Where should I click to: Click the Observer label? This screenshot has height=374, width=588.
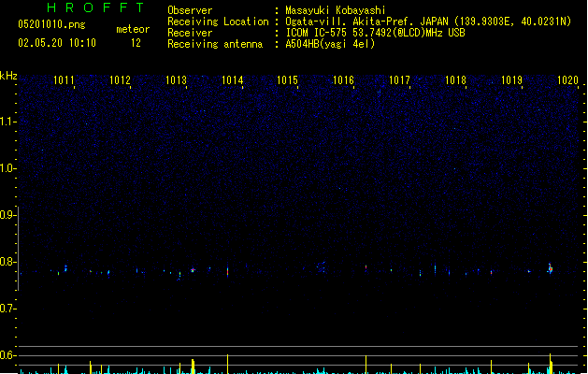pyautogui.click(x=190, y=10)
